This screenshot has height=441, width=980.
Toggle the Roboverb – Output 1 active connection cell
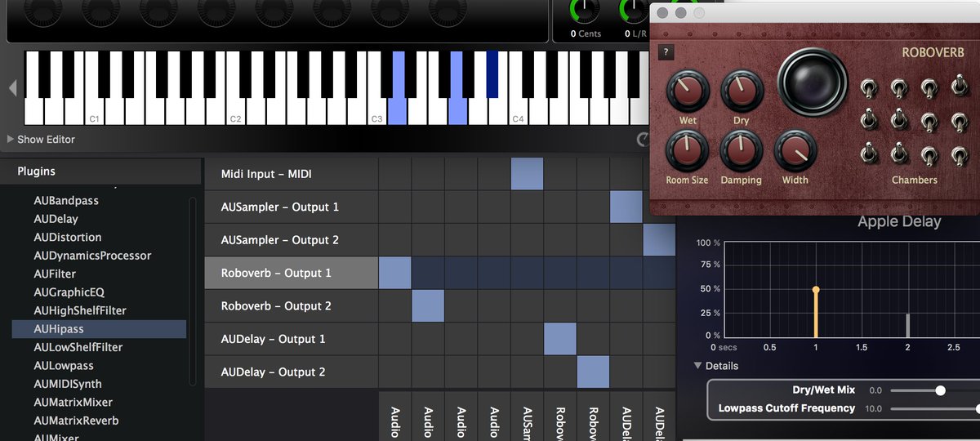pyautogui.click(x=394, y=273)
